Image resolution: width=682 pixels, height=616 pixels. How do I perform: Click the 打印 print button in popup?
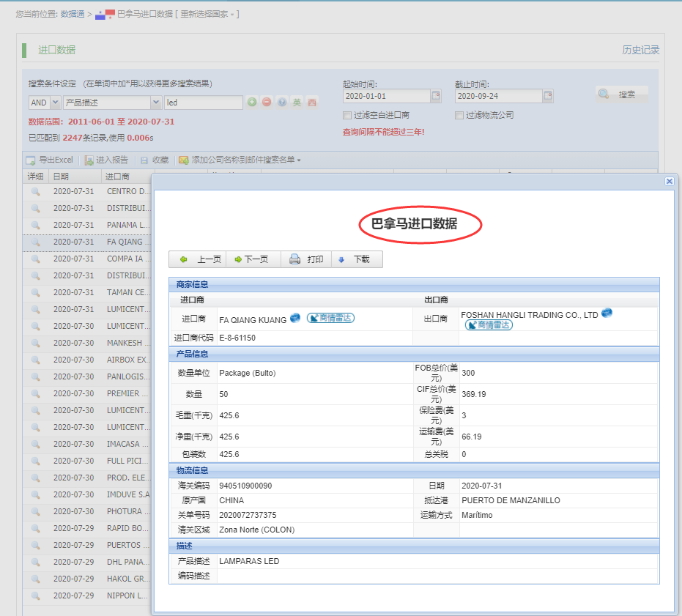point(307,259)
